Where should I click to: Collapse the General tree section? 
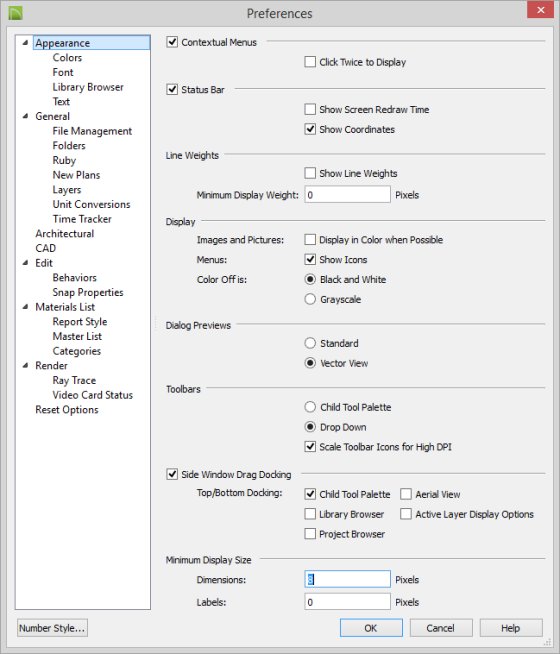(x=25, y=116)
